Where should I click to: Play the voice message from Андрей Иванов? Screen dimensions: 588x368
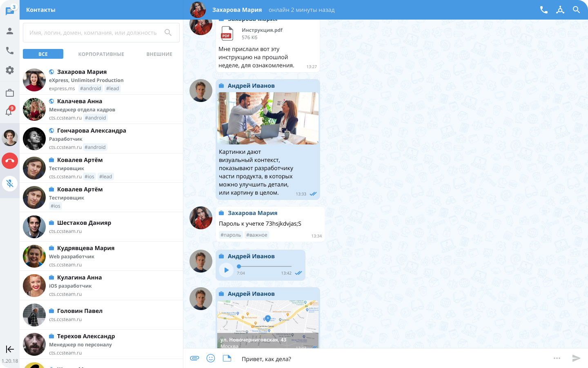pyautogui.click(x=226, y=270)
